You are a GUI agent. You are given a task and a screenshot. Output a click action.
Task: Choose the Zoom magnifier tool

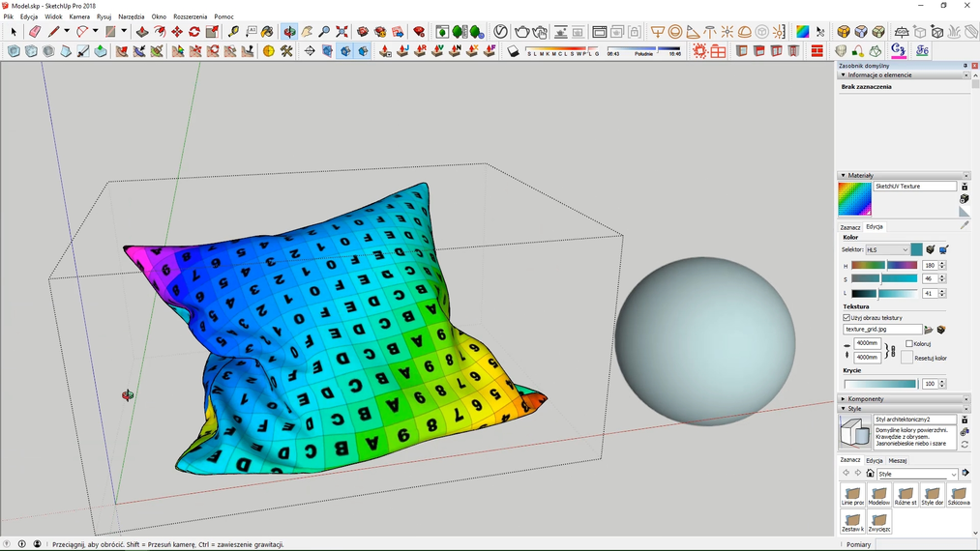pos(324,31)
